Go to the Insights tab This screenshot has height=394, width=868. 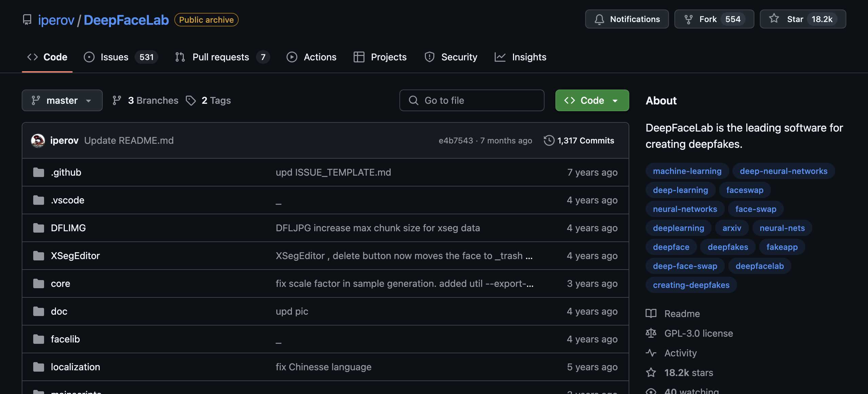coord(529,57)
